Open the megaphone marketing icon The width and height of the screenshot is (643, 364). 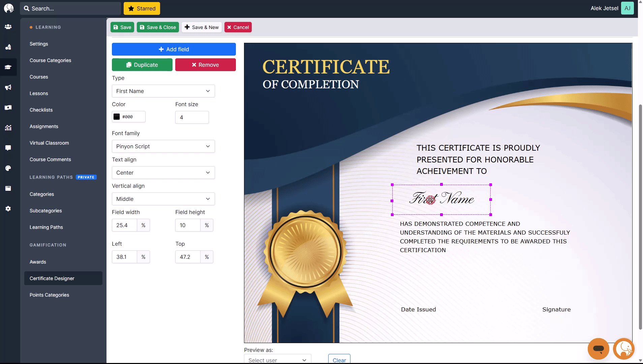click(8, 87)
